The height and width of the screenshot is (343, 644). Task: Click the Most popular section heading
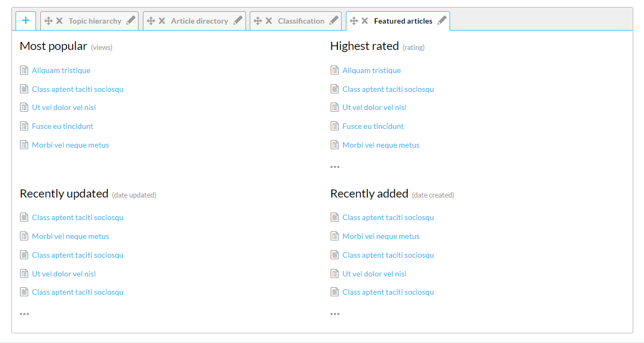(53, 46)
